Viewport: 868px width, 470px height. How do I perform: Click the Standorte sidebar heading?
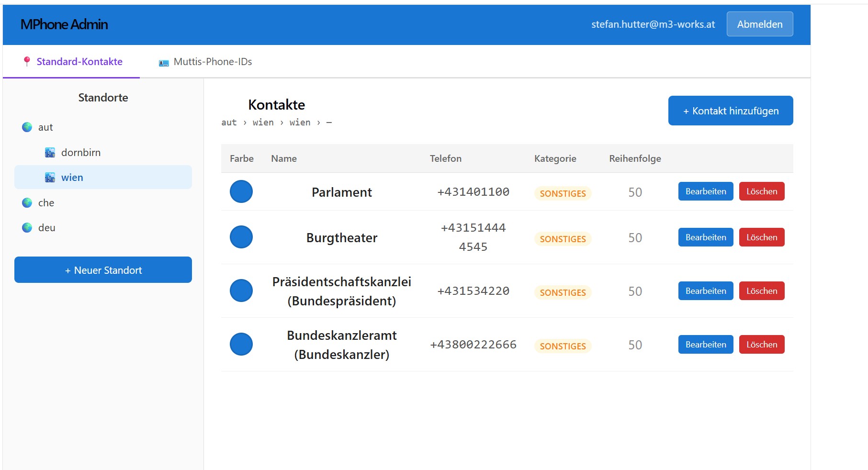[103, 98]
